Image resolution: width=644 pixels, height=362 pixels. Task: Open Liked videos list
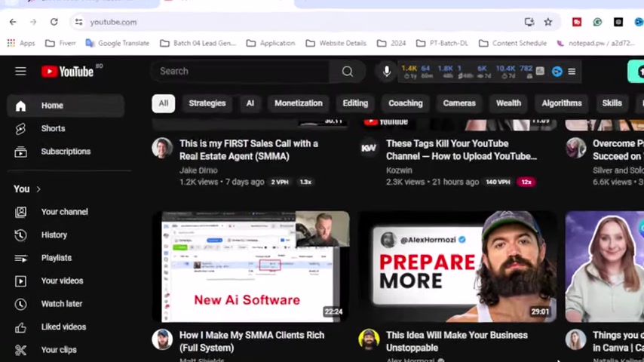[66, 327]
